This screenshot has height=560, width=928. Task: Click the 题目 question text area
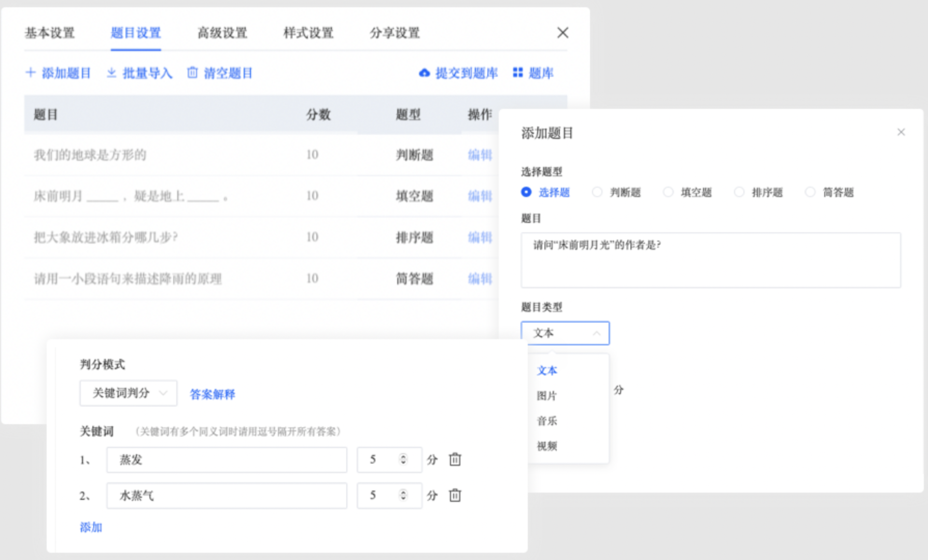pyautogui.click(x=711, y=260)
